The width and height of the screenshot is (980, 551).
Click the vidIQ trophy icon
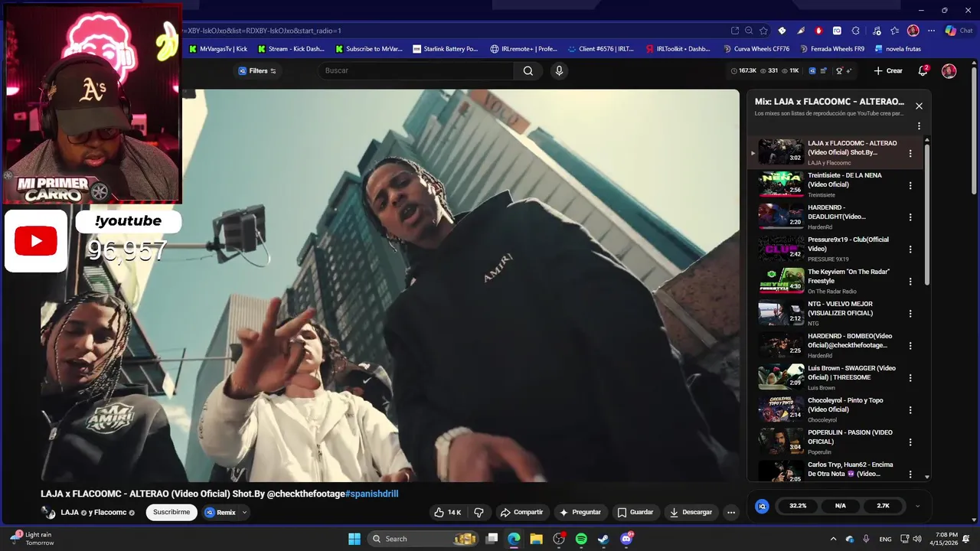tap(840, 70)
